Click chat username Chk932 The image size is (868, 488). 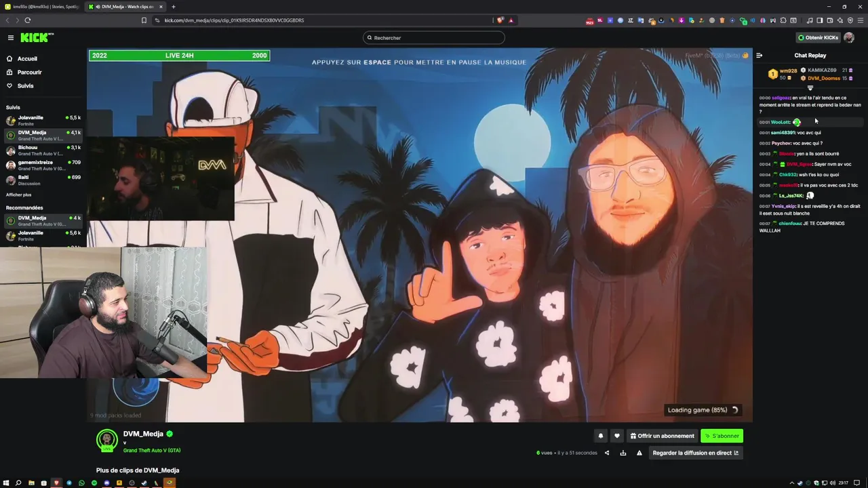788,175
